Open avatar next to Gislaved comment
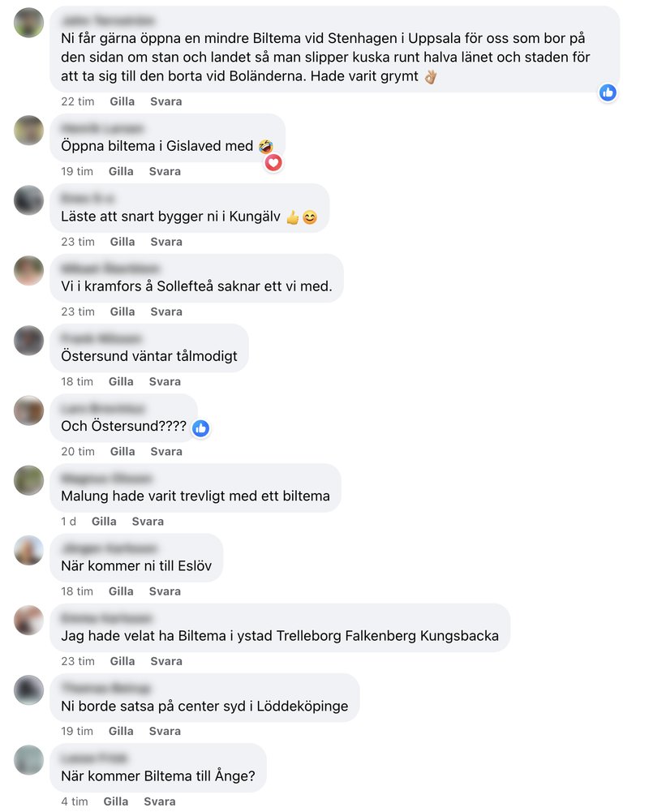Viewport: 649px width, 812px height. [x=28, y=130]
